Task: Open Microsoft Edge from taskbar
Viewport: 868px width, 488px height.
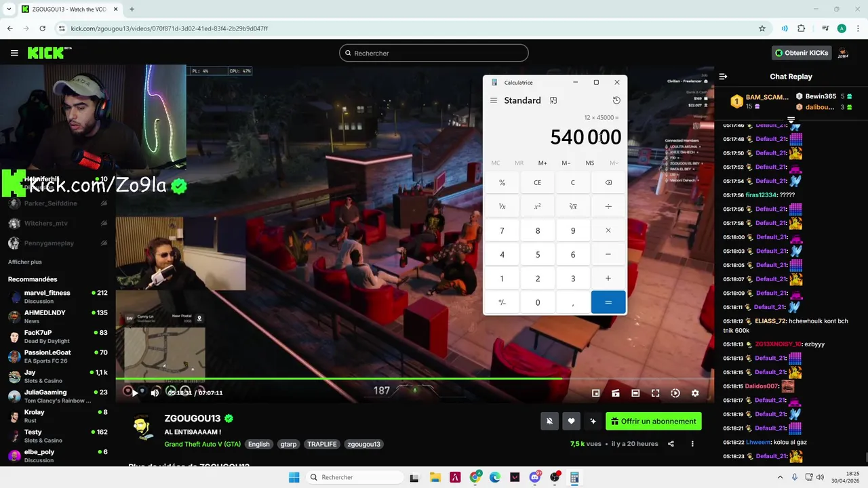Action: (495, 477)
